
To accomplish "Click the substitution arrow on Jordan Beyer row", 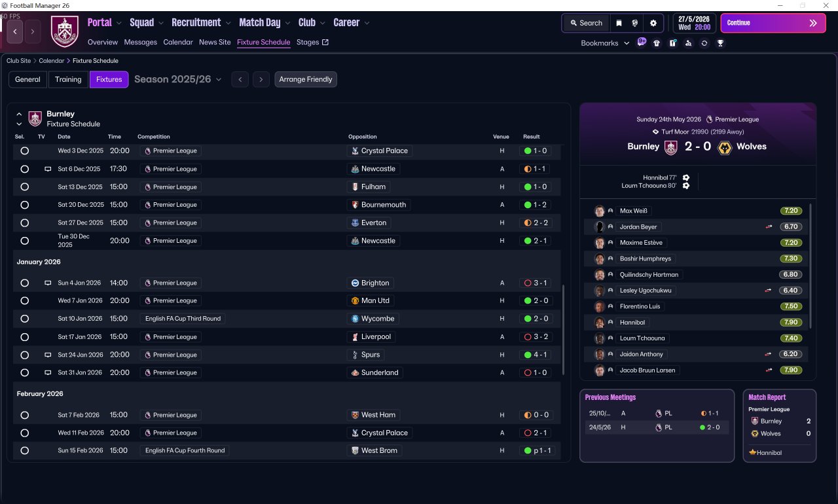I will click(x=769, y=226).
